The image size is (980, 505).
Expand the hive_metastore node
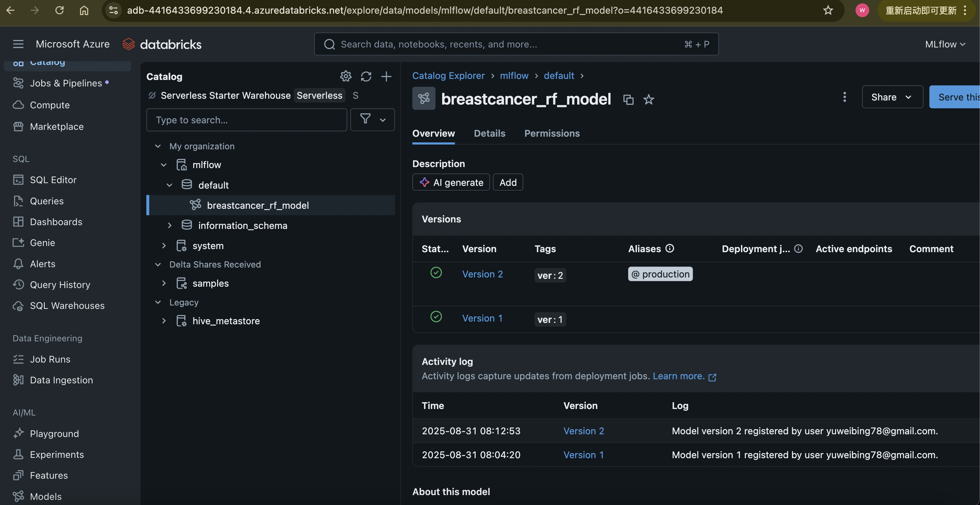[x=163, y=321]
